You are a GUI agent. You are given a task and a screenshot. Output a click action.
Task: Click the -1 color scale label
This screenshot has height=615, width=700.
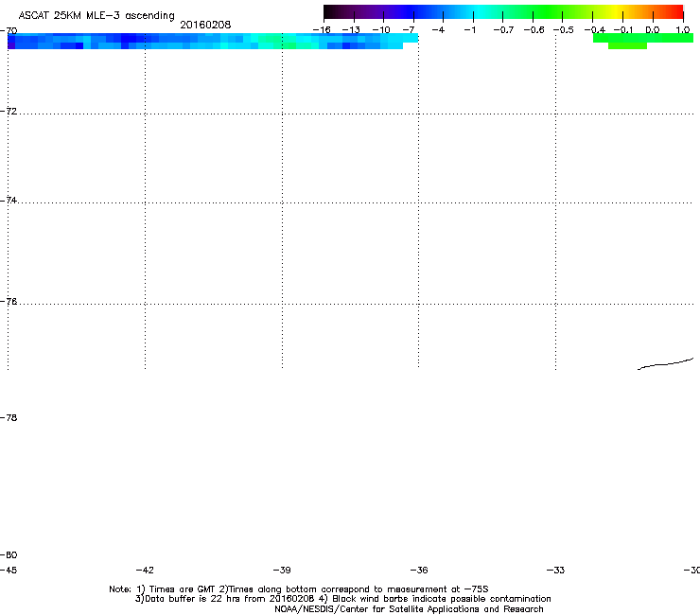point(470,30)
